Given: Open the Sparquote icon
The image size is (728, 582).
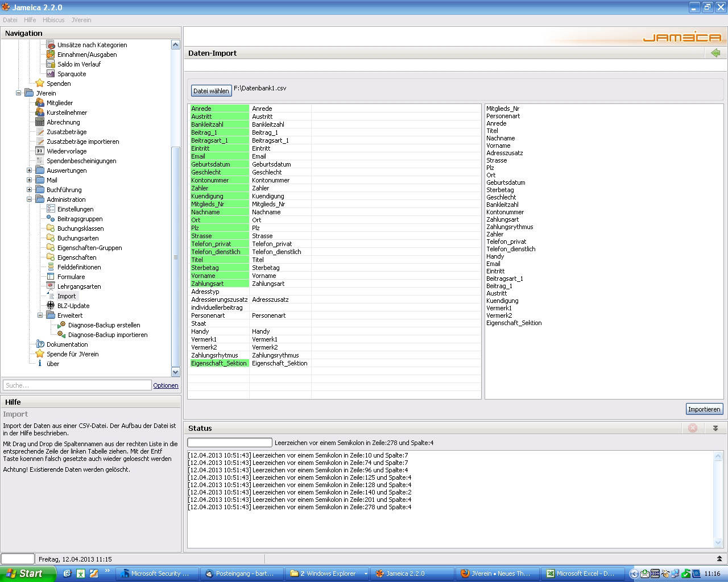Looking at the screenshot, I should point(51,74).
